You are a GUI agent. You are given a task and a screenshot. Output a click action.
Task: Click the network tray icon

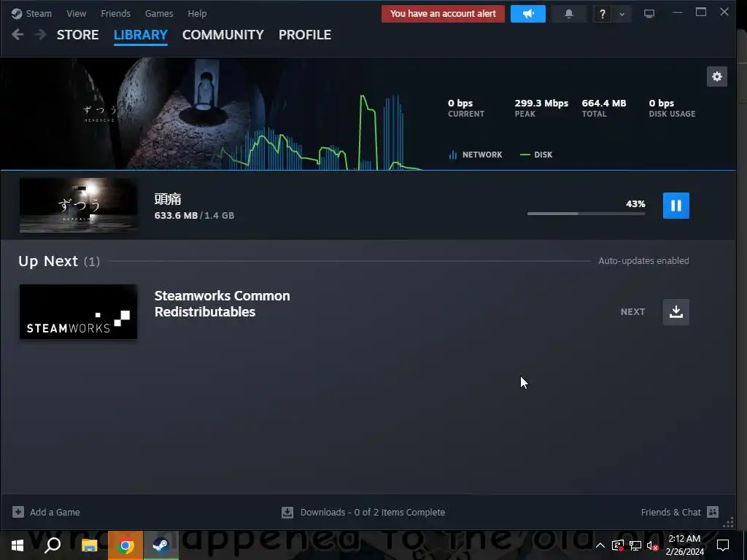pos(635,545)
